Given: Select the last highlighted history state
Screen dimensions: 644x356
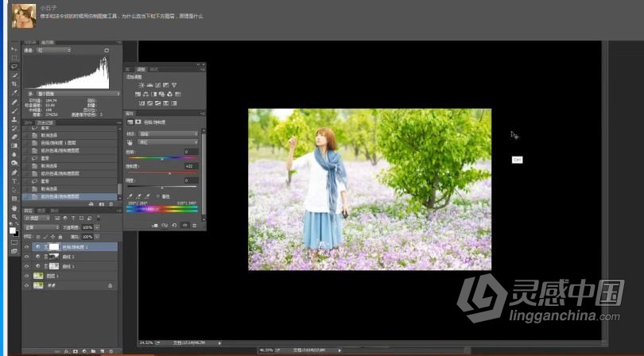Looking at the screenshot, I should (70, 196).
